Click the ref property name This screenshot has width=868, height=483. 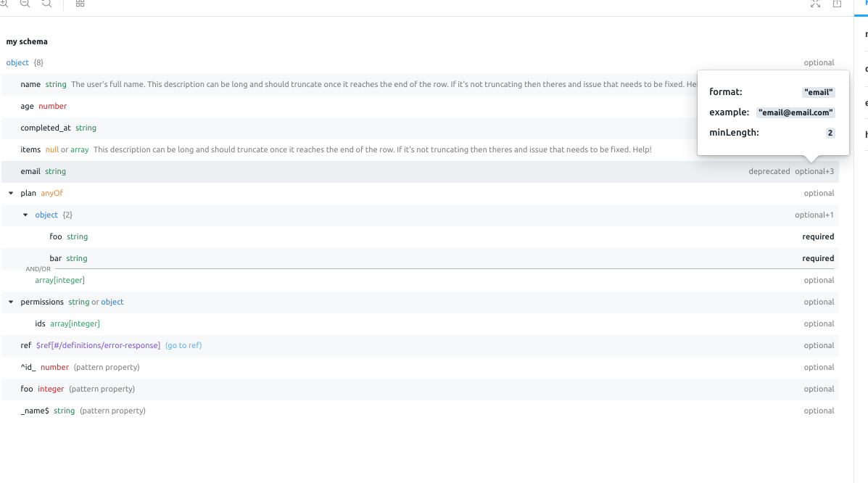point(26,346)
